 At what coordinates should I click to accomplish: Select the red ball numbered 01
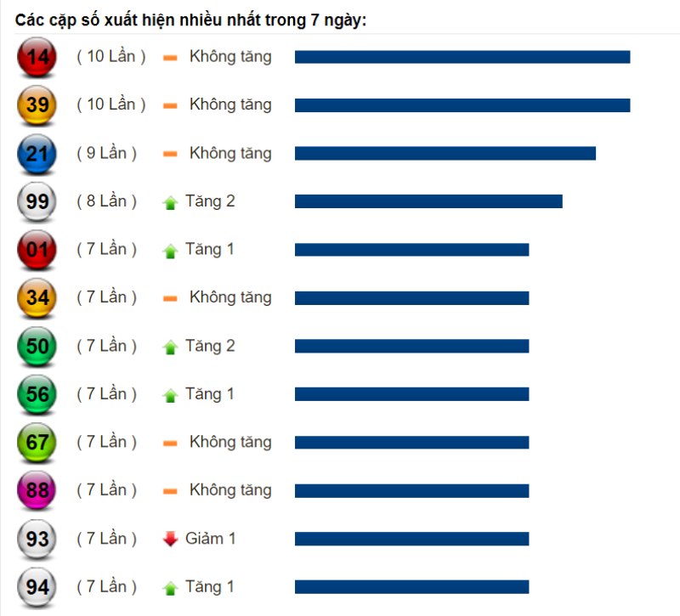(x=37, y=249)
